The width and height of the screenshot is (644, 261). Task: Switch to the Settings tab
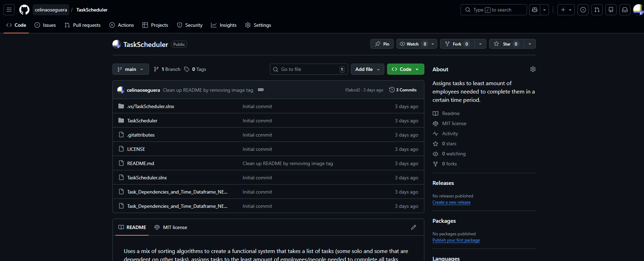[258, 25]
